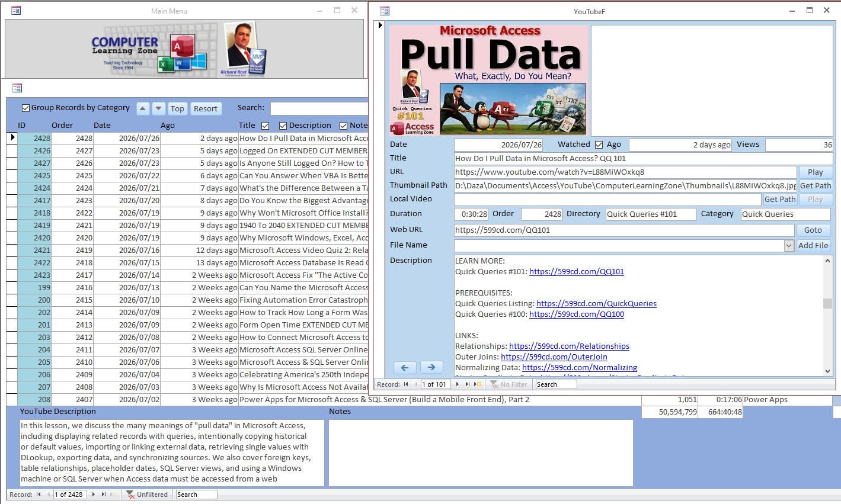Click the Search box in list form navigation
The image size is (841, 504).
pyautogui.click(x=197, y=495)
